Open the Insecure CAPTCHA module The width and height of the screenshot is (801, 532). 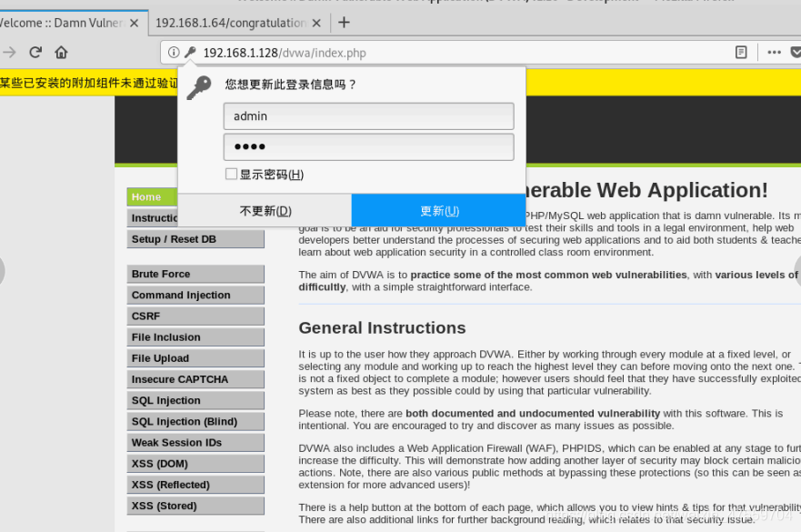click(x=195, y=379)
